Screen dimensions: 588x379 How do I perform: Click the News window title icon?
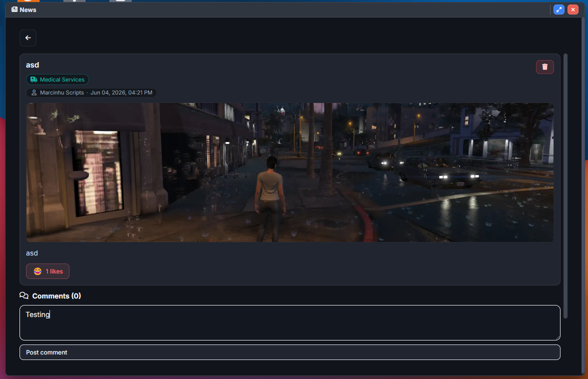pos(14,9)
